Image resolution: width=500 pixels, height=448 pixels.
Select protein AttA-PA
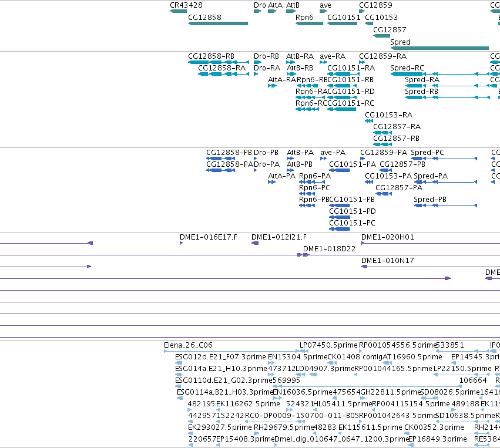[x=271, y=182]
